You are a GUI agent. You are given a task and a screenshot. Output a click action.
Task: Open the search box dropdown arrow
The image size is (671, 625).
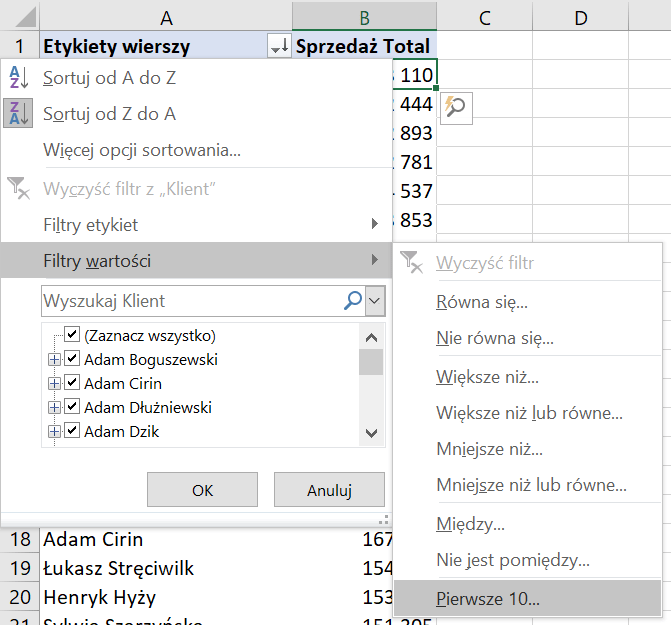(375, 300)
